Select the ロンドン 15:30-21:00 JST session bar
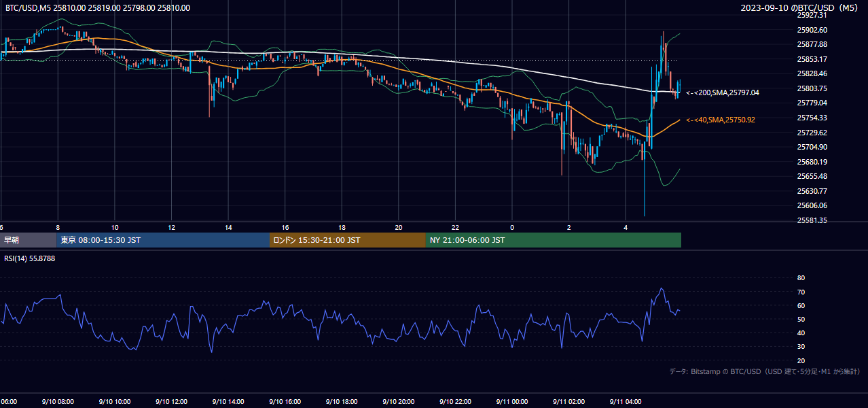868x408 pixels. point(348,240)
